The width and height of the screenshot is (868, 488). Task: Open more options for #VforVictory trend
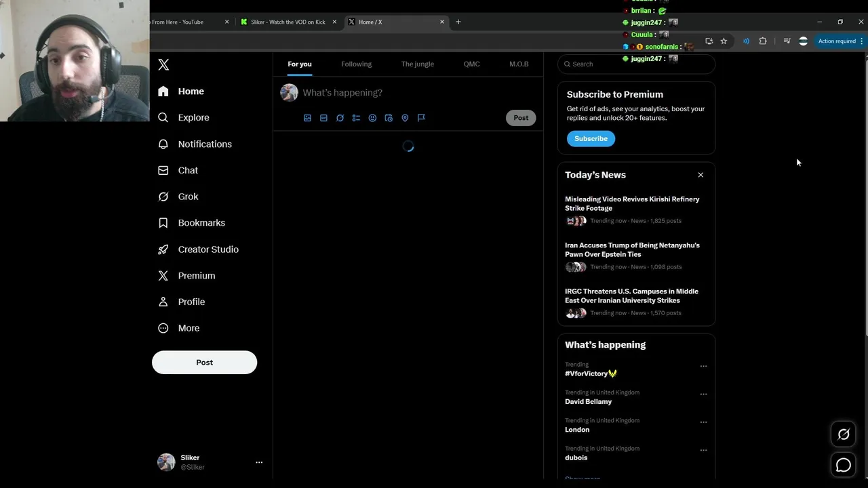pos(703,366)
